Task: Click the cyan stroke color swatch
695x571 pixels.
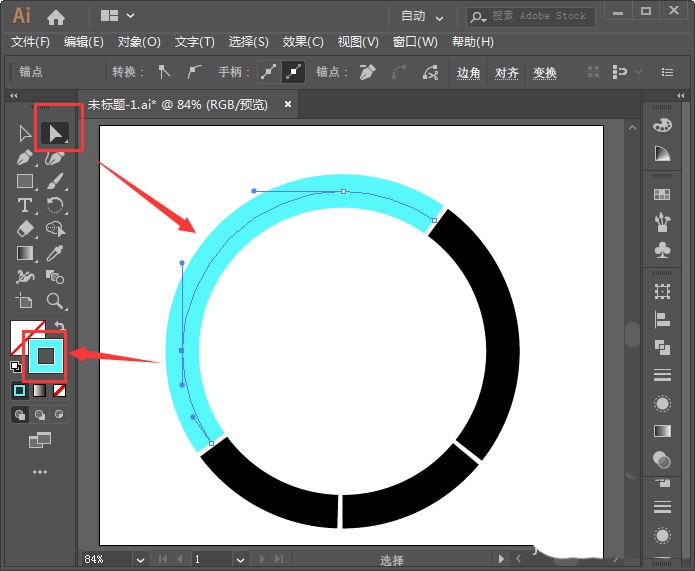Action: pyautogui.click(x=46, y=355)
